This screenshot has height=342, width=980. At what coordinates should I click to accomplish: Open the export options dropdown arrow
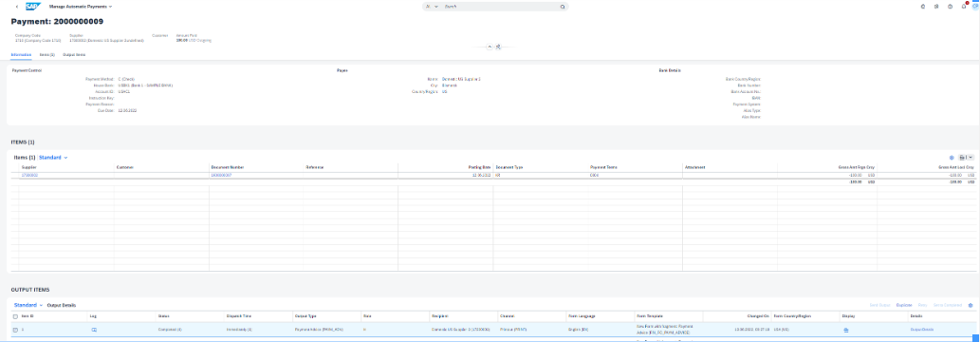(971, 158)
